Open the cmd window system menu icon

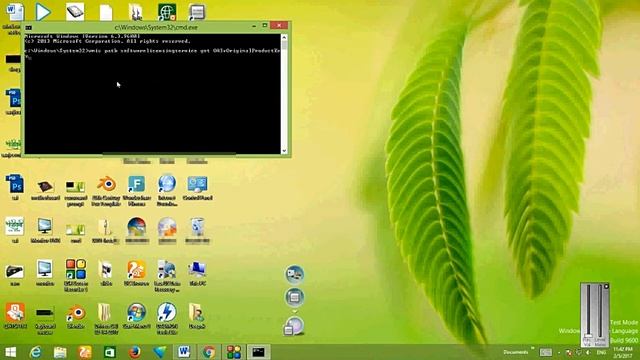[x=29, y=27]
